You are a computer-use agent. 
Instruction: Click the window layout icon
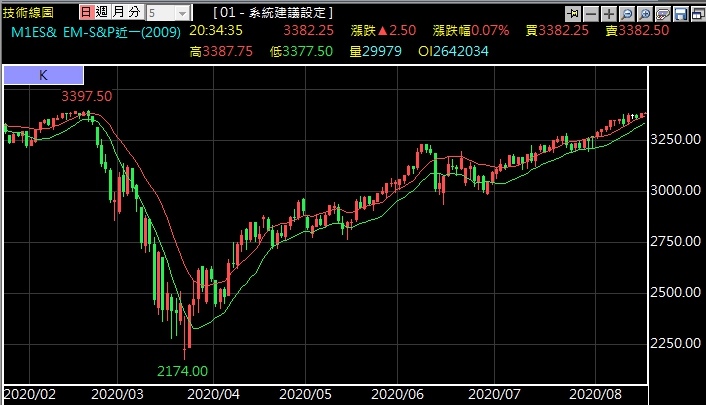click(698, 14)
